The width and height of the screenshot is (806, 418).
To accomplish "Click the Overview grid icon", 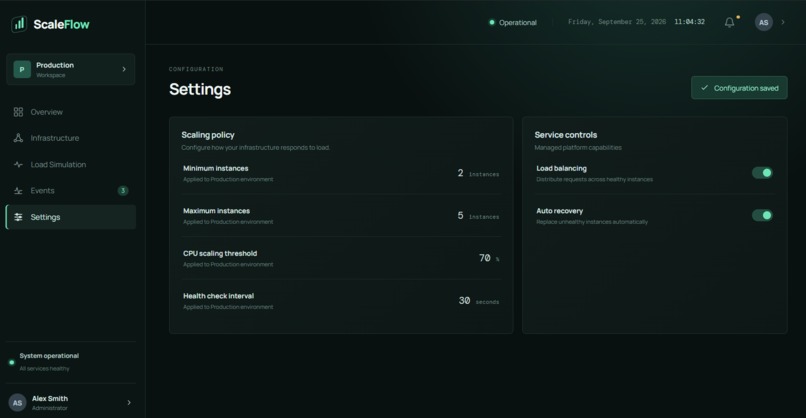I will pos(19,112).
